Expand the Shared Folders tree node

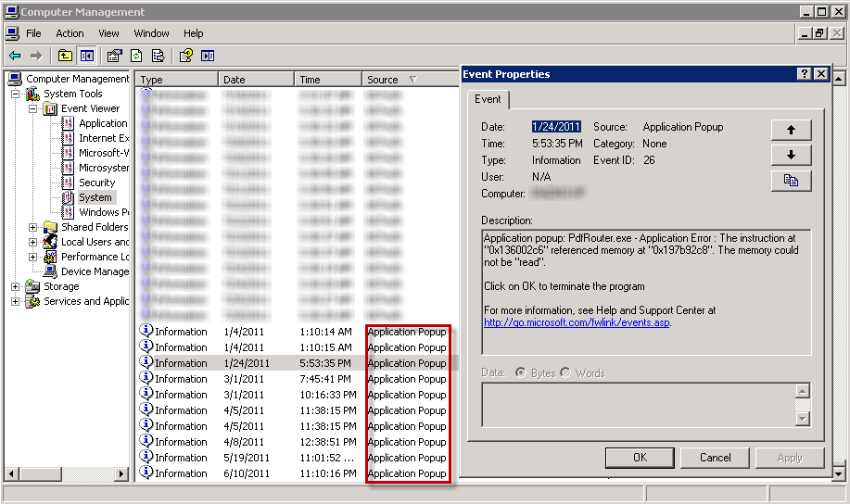pyautogui.click(x=33, y=227)
